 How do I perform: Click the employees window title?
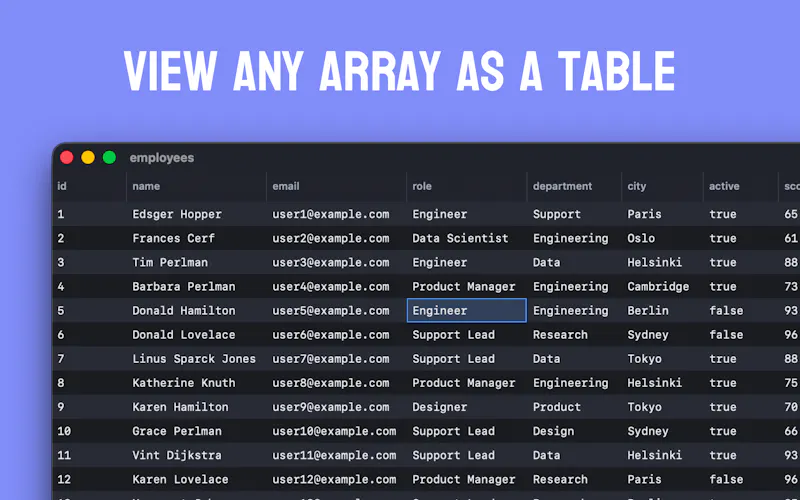click(x=162, y=158)
